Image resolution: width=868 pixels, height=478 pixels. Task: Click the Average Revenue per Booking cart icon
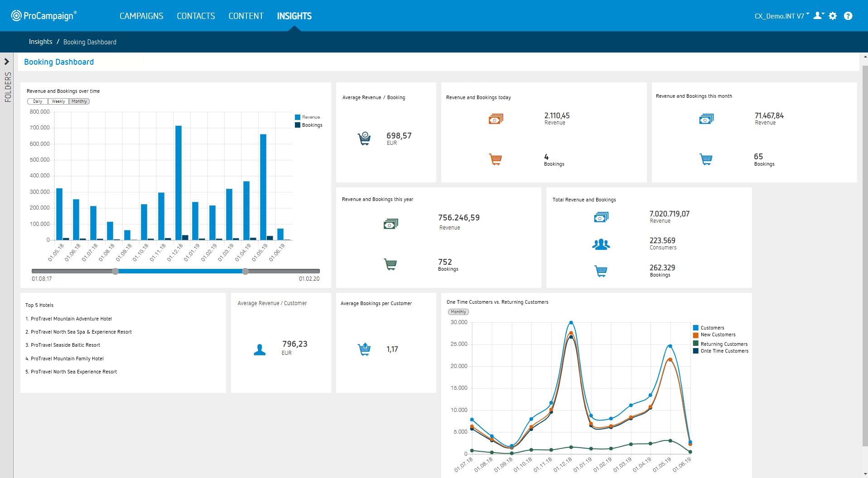(x=364, y=139)
